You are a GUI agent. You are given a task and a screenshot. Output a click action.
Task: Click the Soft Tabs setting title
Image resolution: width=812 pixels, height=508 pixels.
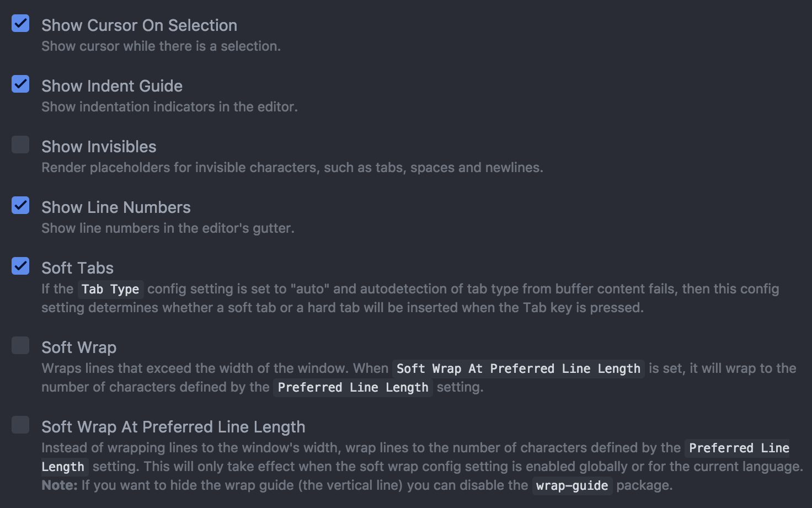77,268
